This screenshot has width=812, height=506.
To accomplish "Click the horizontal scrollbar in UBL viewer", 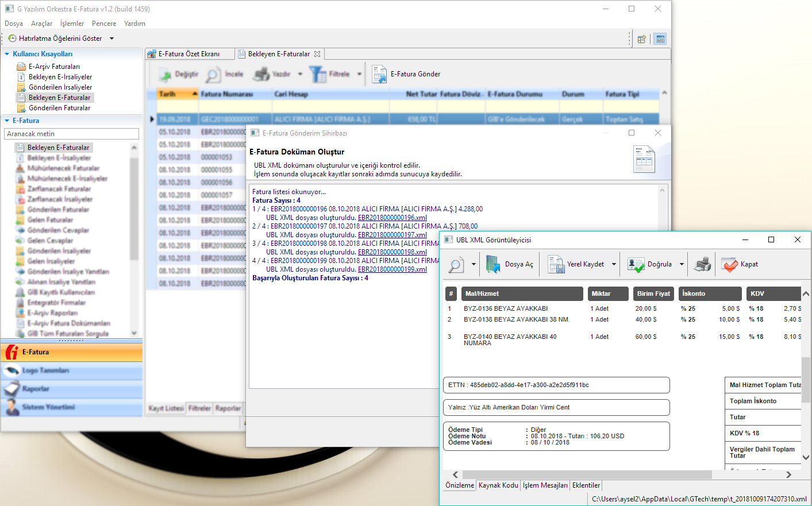I will 586,474.
